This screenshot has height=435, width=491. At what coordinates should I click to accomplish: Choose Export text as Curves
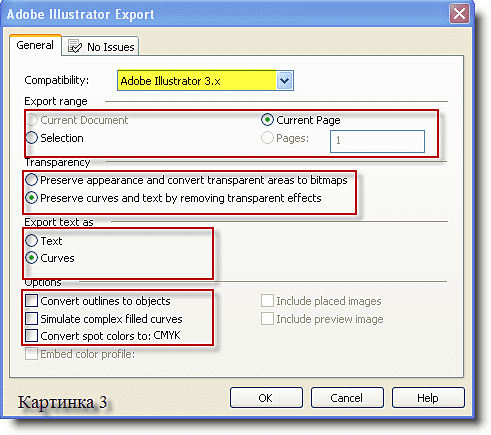[x=31, y=258]
